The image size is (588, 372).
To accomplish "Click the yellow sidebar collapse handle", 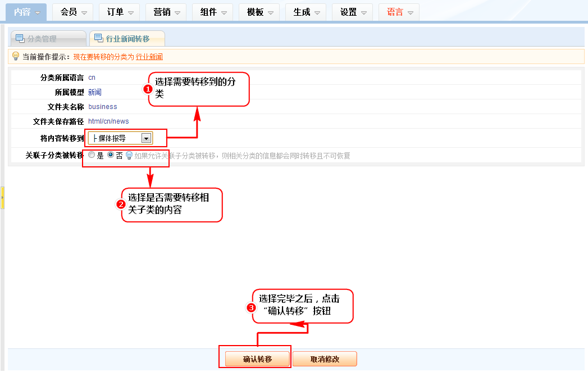I will [x=2, y=198].
